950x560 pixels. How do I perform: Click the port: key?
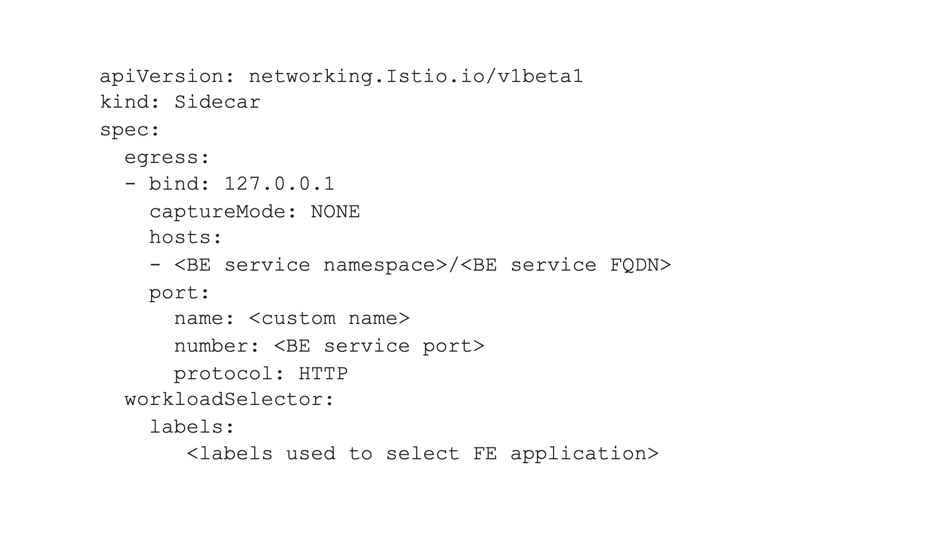click(x=179, y=293)
